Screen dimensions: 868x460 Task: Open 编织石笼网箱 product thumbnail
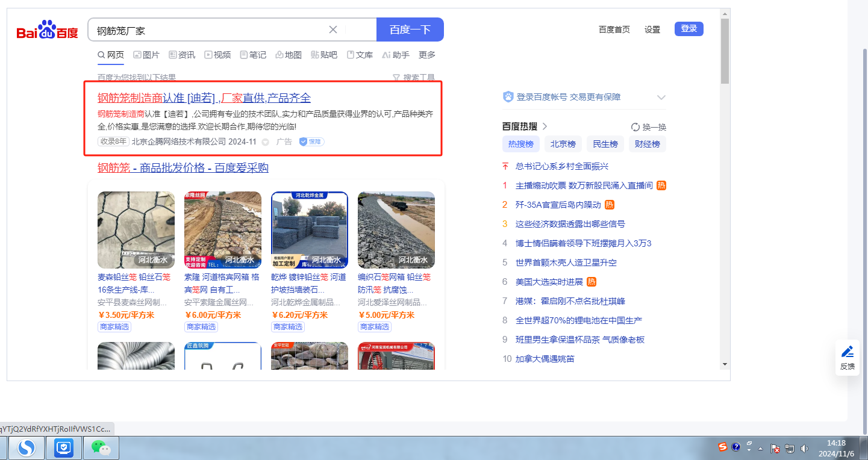[396, 230]
